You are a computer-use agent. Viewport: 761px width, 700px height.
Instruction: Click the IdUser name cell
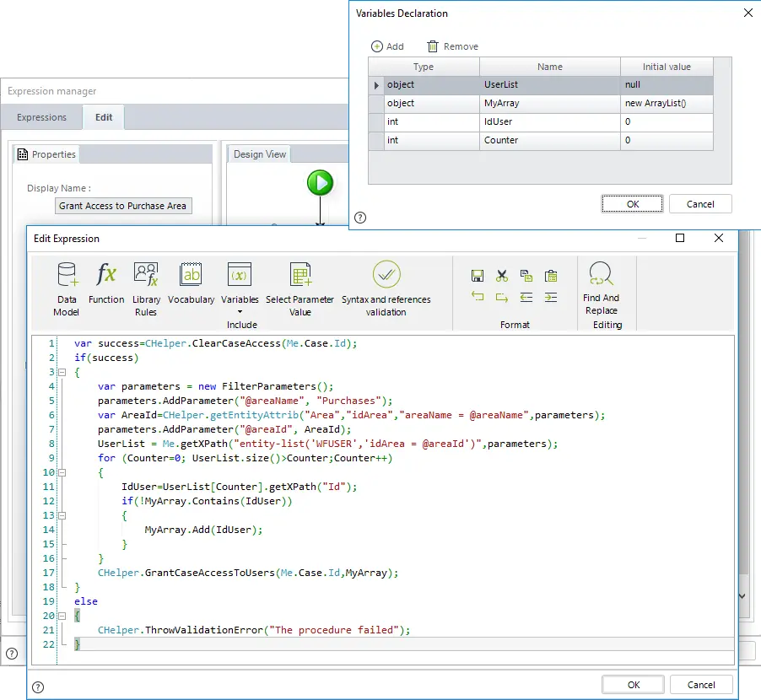pyautogui.click(x=550, y=121)
